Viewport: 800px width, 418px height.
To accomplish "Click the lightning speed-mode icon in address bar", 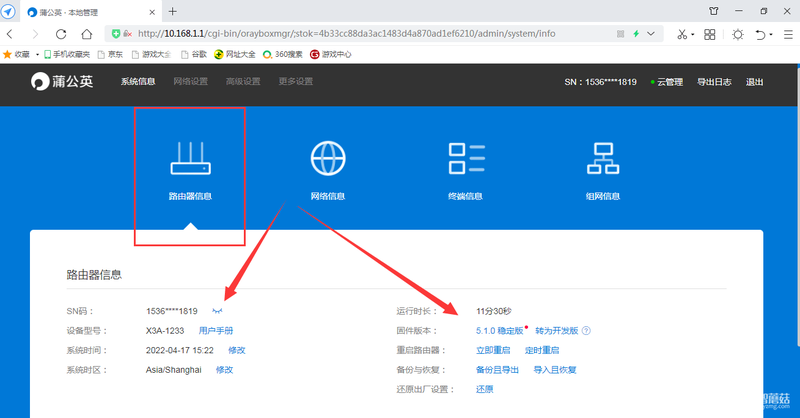I will click(636, 34).
